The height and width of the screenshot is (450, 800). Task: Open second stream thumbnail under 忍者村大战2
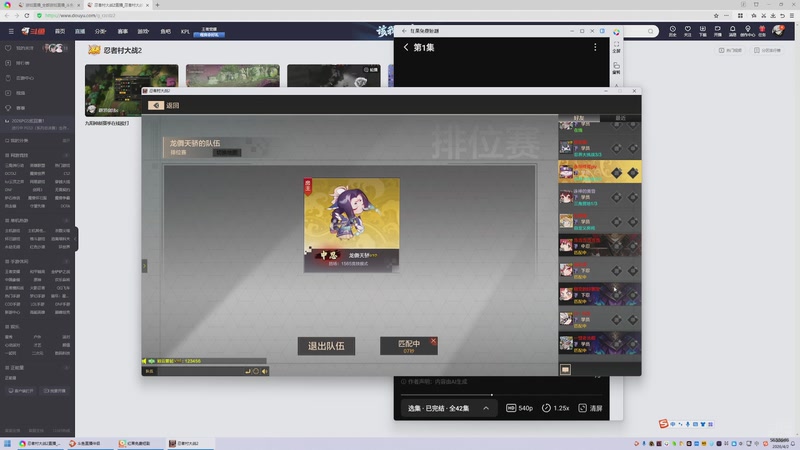coord(233,76)
